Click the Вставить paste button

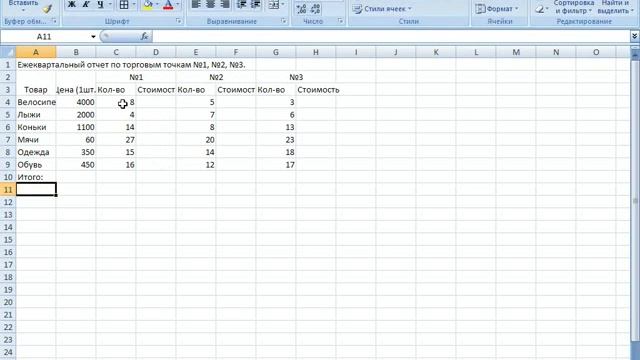(x=23, y=5)
